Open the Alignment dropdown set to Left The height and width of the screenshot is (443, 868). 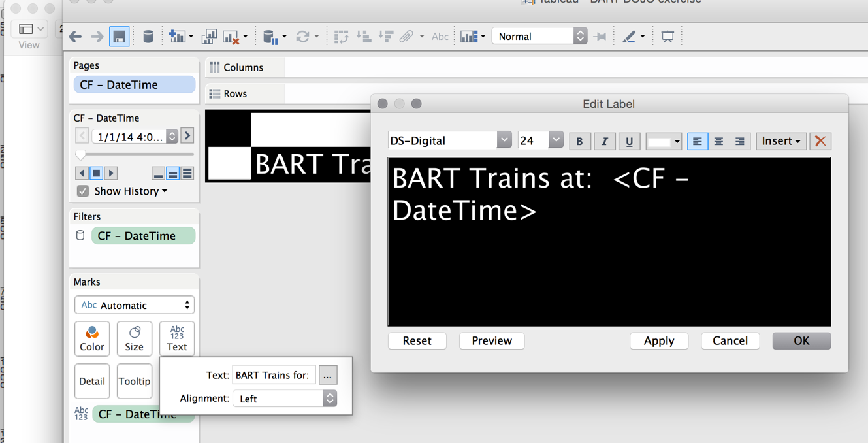285,399
